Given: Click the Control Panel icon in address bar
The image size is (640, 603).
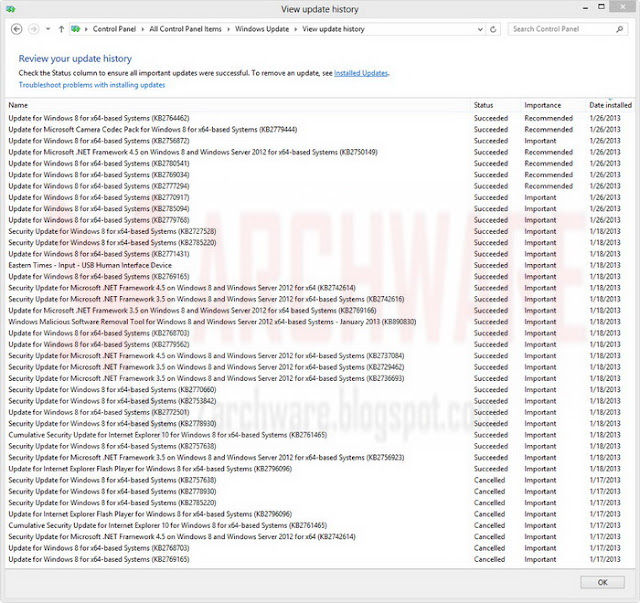Looking at the screenshot, I should pyautogui.click(x=75, y=29).
